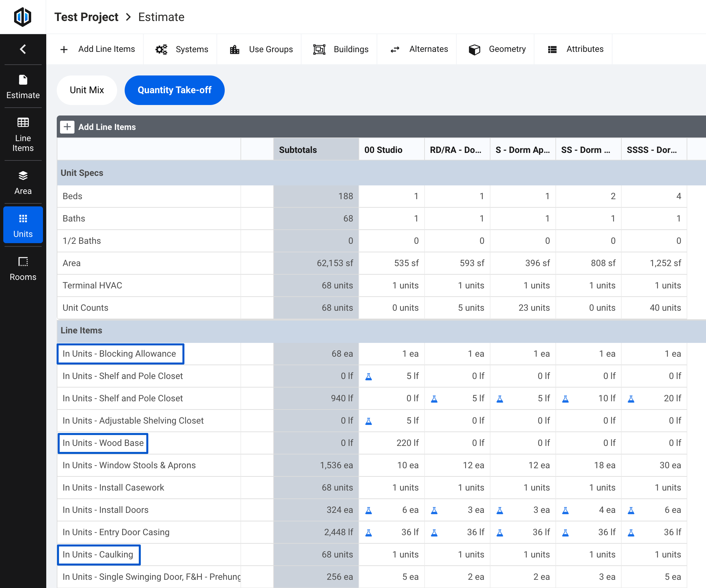706x588 pixels.
Task: Toggle the flask icon in Install Doors for 00 Studio
Action: pyautogui.click(x=369, y=510)
